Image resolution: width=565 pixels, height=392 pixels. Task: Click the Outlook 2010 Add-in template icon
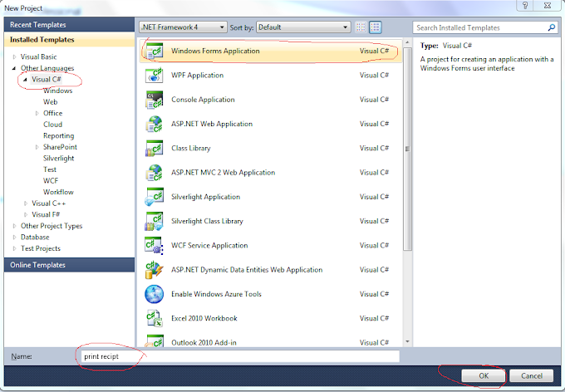click(155, 341)
